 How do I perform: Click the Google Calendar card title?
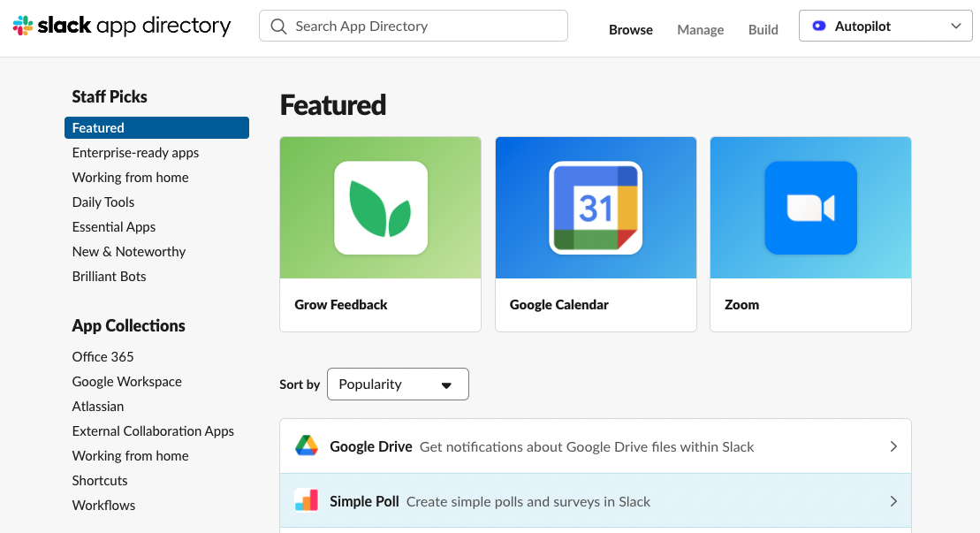click(558, 305)
